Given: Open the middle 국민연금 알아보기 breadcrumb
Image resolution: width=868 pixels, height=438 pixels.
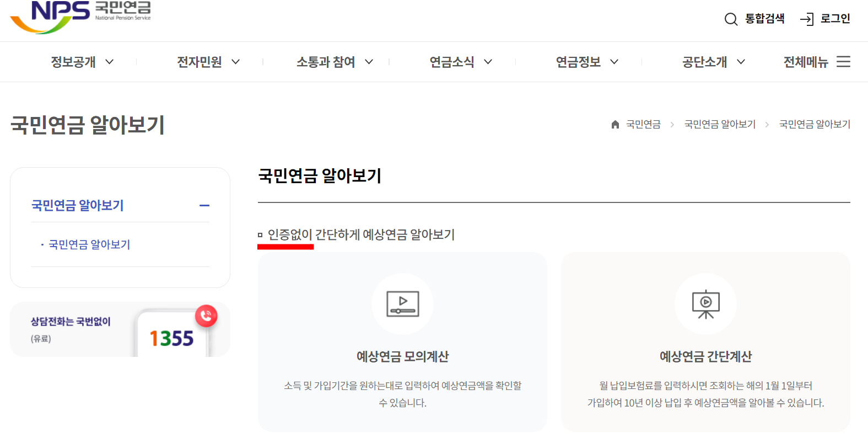Looking at the screenshot, I should [720, 125].
